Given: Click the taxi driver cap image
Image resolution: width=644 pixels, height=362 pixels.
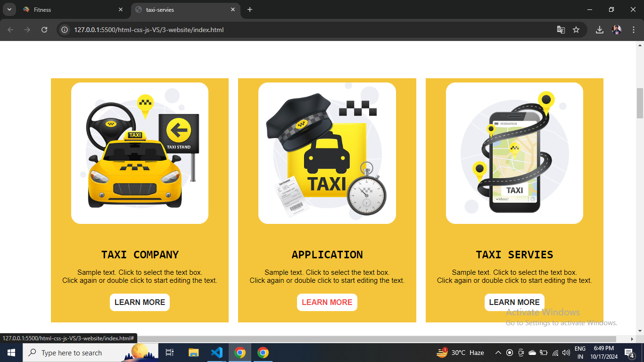Looking at the screenshot, I should [327, 153].
